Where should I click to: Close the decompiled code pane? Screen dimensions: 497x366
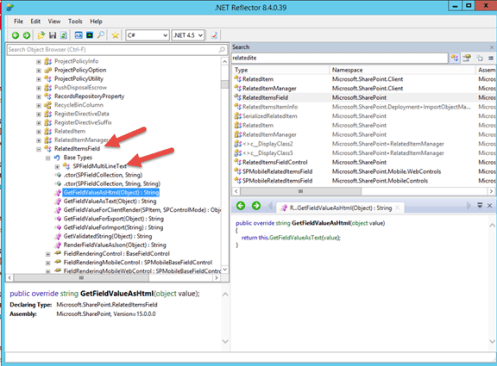(490, 206)
